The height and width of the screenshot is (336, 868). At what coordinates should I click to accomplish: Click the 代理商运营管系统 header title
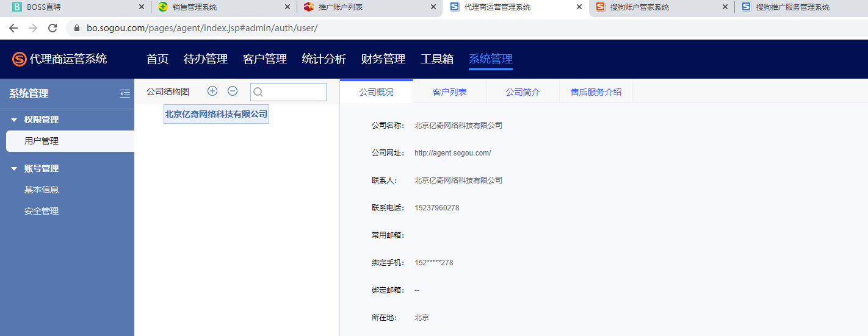(68, 59)
